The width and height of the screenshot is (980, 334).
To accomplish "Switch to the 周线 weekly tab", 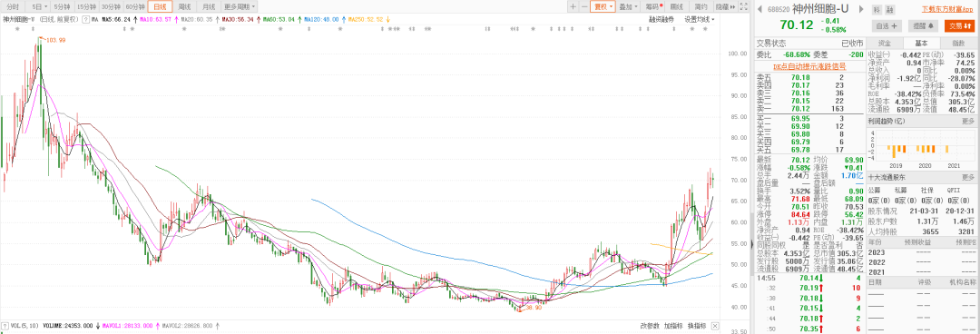I will pyautogui.click(x=184, y=7).
